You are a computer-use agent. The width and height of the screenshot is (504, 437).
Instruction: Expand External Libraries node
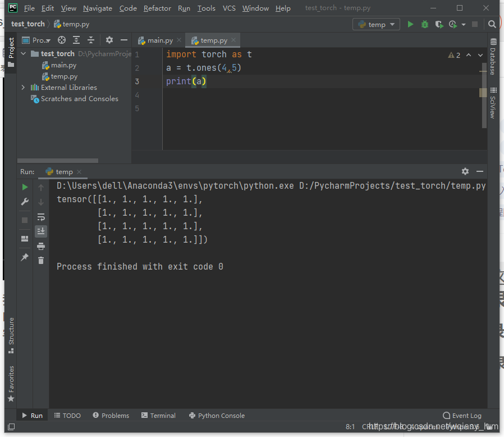(23, 87)
